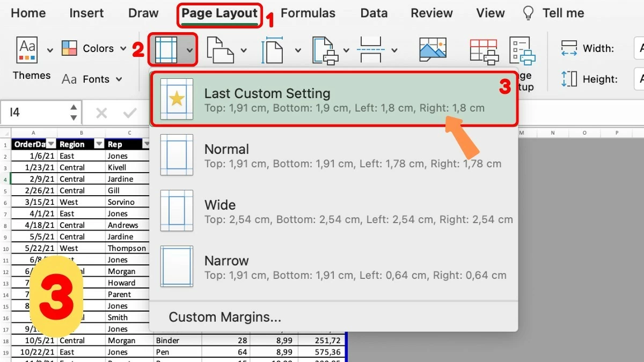This screenshot has height=362, width=644.
Task: Click the Background picture icon
Action: point(433,48)
